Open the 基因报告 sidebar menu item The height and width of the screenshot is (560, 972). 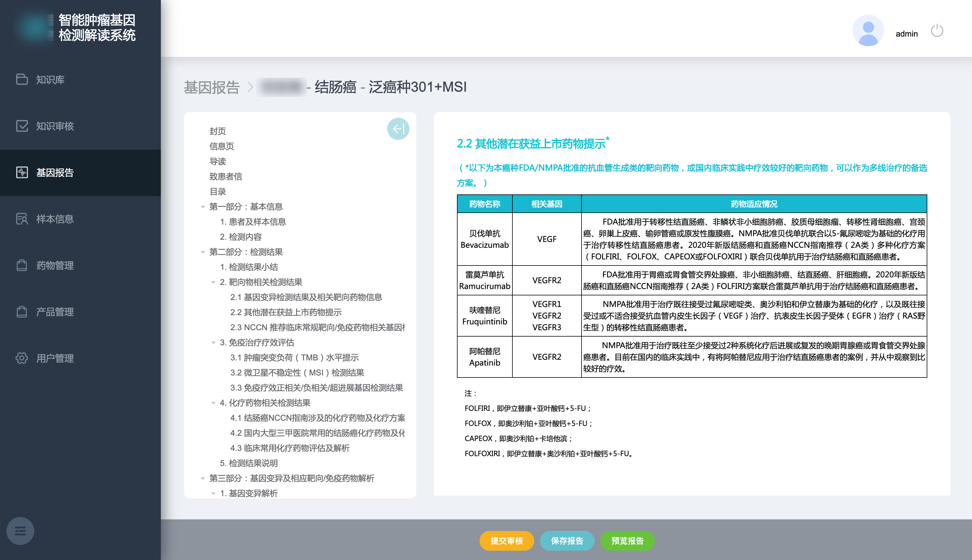[55, 173]
